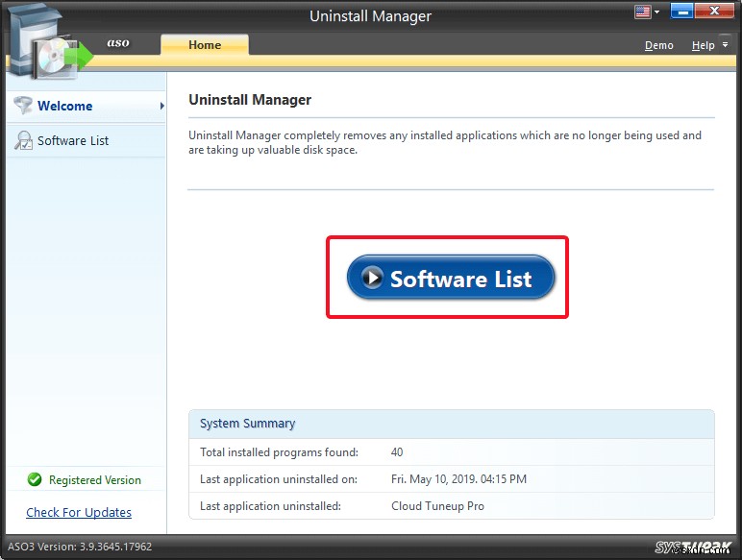Click the play arrow inside the blue button
This screenshot has width=742, height=560.
(x=372, y=279)
